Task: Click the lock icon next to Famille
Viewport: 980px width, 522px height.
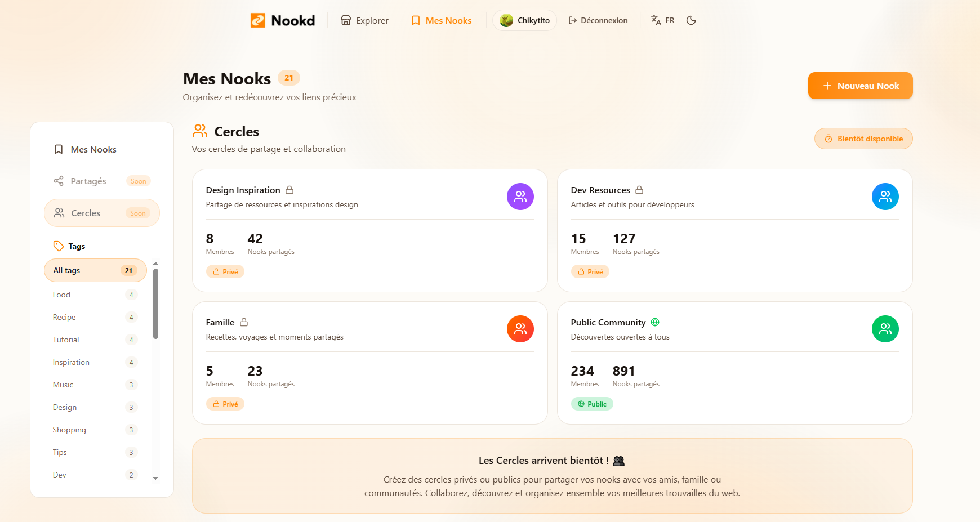Action: (244, 322)
